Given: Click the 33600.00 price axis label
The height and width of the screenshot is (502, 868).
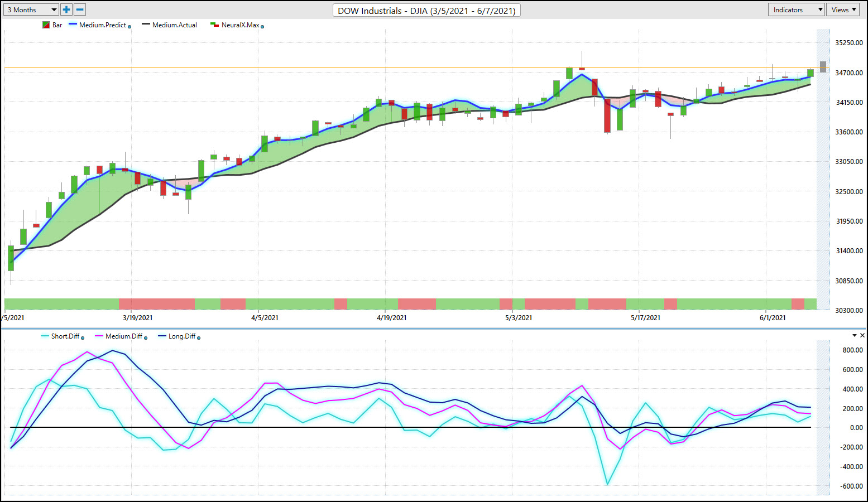Looking at the screenshot, I should tap(849, 132).
